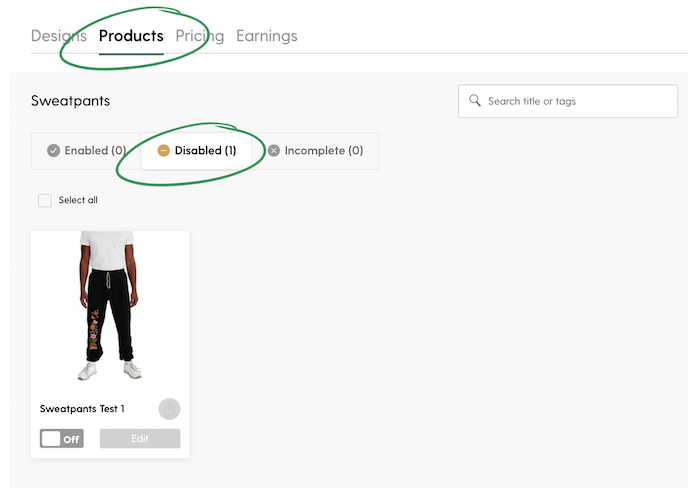Check the Select all checkbox
700x500 pixels.
pyautogui.click(x=45, y=200)
